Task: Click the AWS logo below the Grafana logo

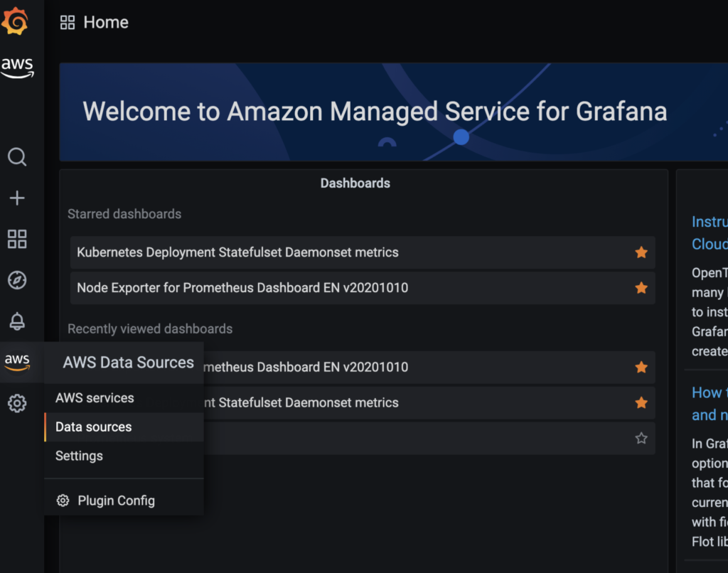Action: [x=17, y=67]
